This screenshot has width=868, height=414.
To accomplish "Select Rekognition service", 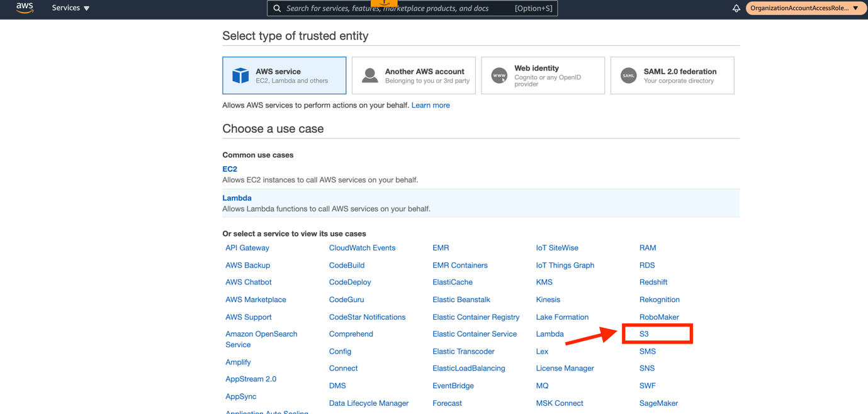I will tap(660, 300).
